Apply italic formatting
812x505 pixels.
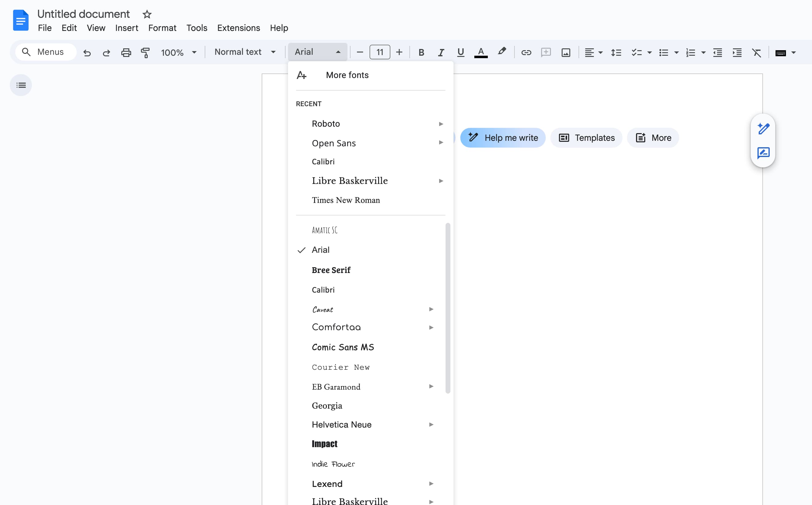(441, 52)
